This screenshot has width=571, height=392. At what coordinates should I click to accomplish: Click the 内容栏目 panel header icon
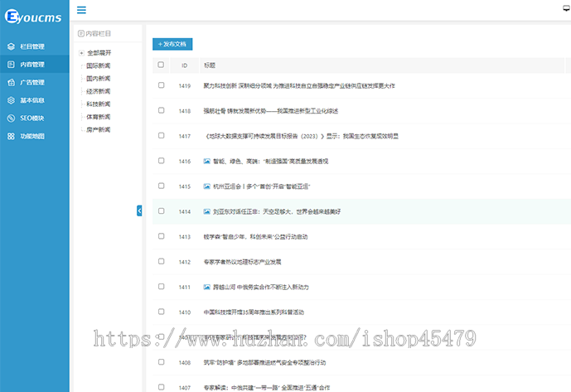tap(81, 33)
